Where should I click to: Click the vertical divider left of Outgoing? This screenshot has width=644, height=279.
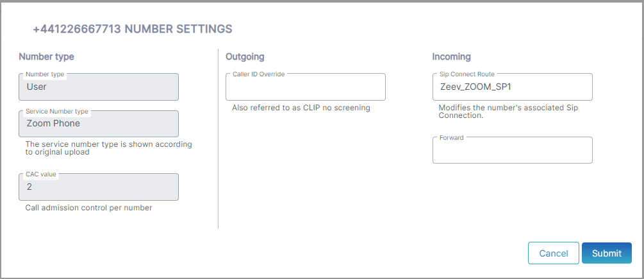219,138
